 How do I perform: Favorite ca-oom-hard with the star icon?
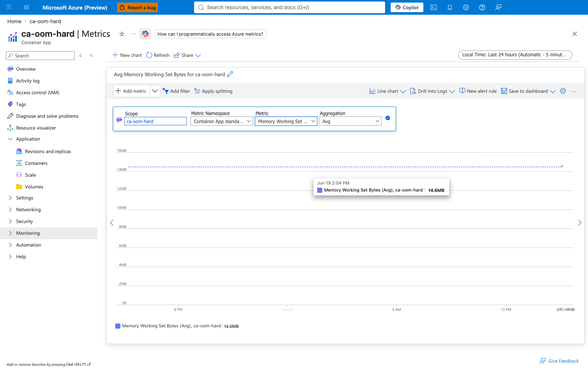(x=122, y=34)
